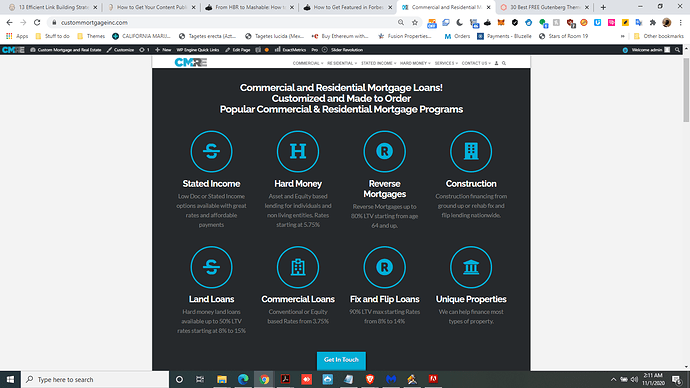Image resolution: width=690 pixels, height=388 pixels.
Task: Open the Stars of Room 19 bookmark
Action: (563, 36)
